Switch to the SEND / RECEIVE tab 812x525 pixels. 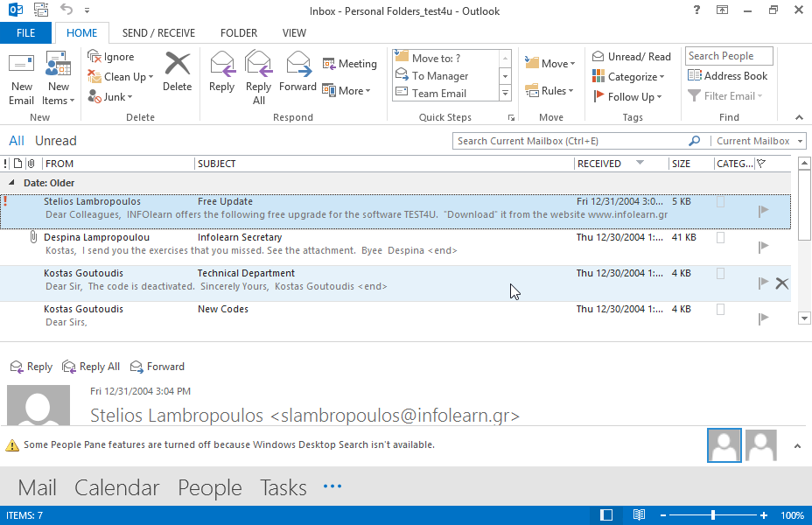158,33
